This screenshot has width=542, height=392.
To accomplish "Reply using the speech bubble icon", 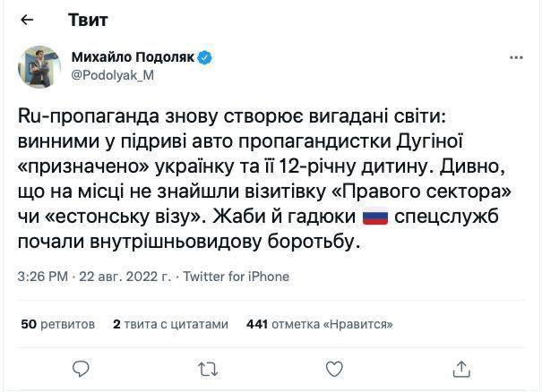I will tap(81, 368).
